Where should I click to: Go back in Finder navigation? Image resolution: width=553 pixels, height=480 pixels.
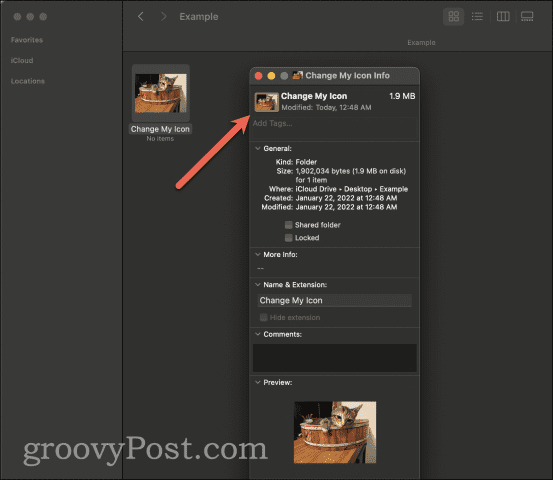tap(140, 16)
